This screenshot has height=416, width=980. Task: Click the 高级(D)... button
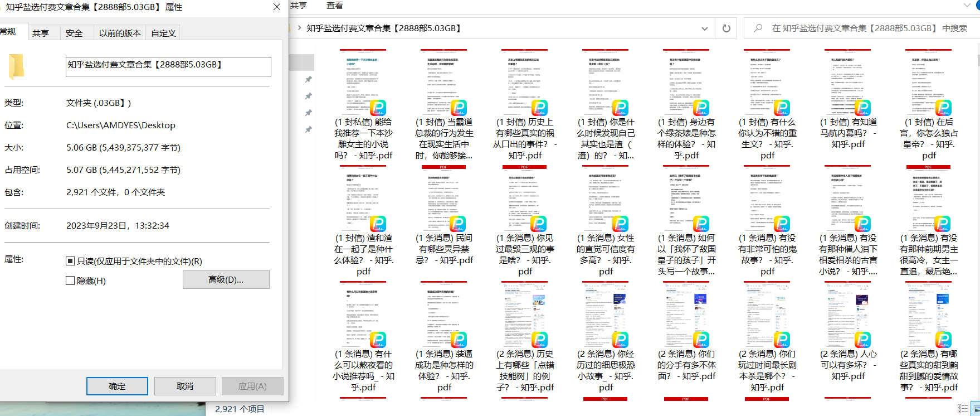click(226, 279)
